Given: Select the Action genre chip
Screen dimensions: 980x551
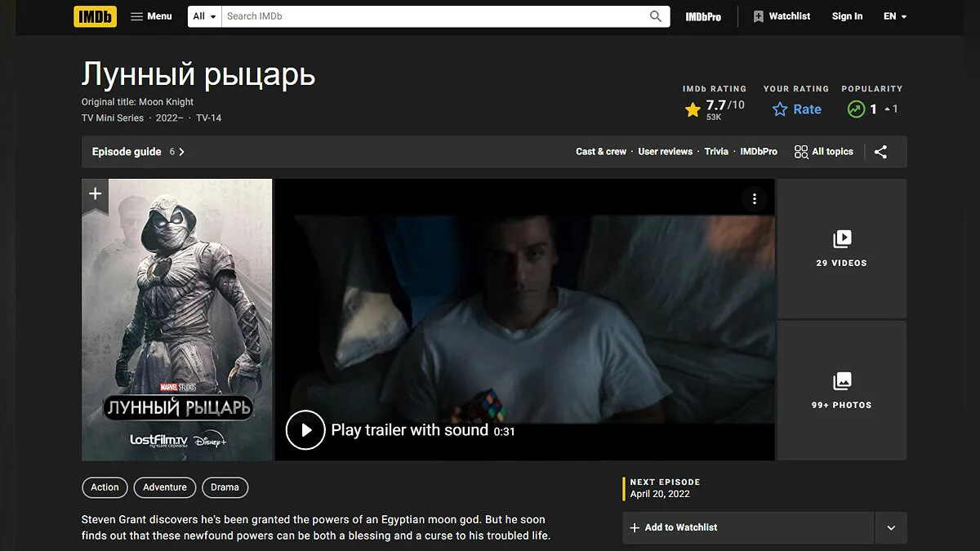Looking at the screenshot, I should click(x=105, y=487).
